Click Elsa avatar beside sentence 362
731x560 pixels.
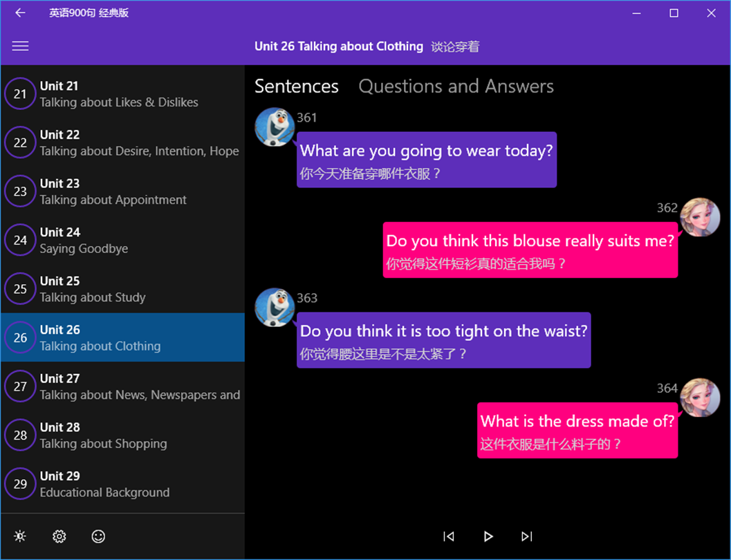[x=700, y=217]
